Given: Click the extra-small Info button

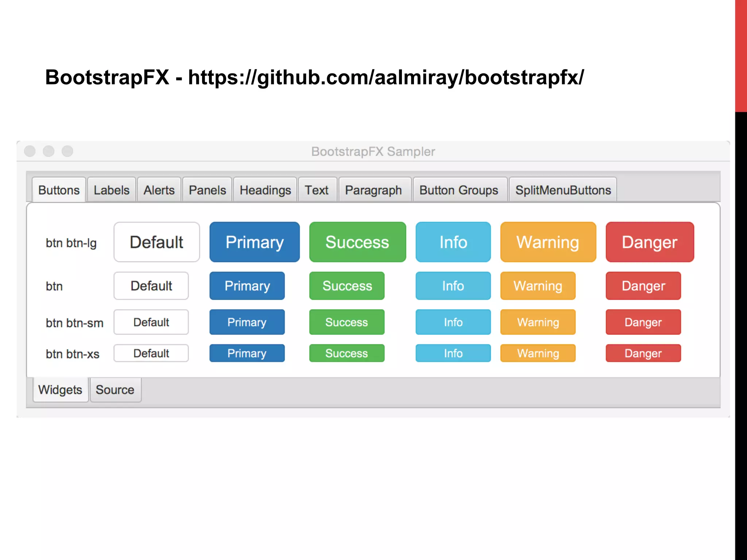Looking at the screenshot, I should [453, 353].
